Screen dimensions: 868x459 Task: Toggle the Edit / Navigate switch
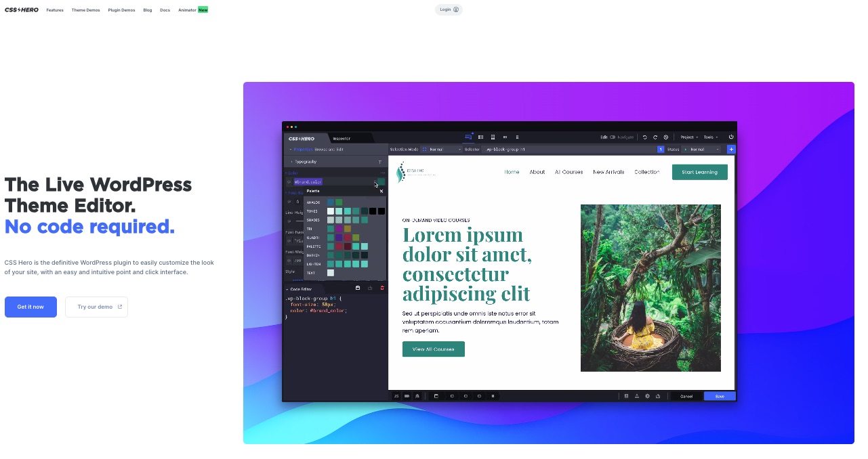(613, 137)
